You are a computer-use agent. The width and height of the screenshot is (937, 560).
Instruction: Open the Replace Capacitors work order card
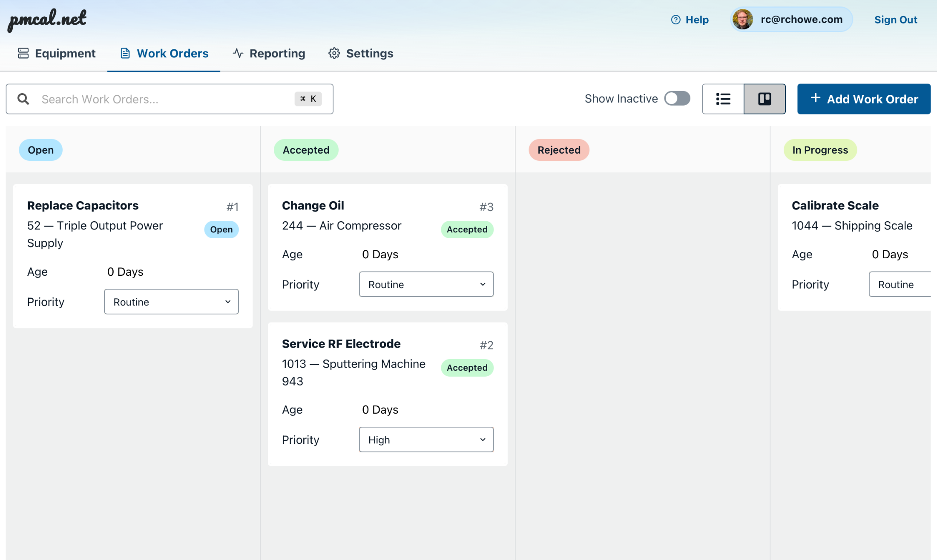point(83,206)
